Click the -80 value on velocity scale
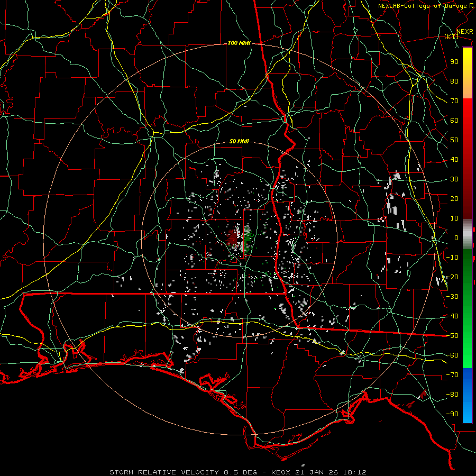476x476 pixels. pyautogui.click(x=453, y=395)
